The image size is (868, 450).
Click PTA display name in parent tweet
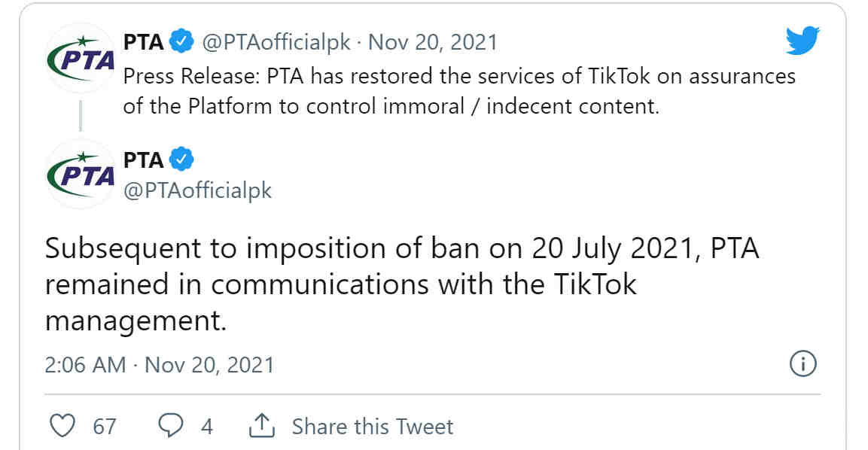143,42
